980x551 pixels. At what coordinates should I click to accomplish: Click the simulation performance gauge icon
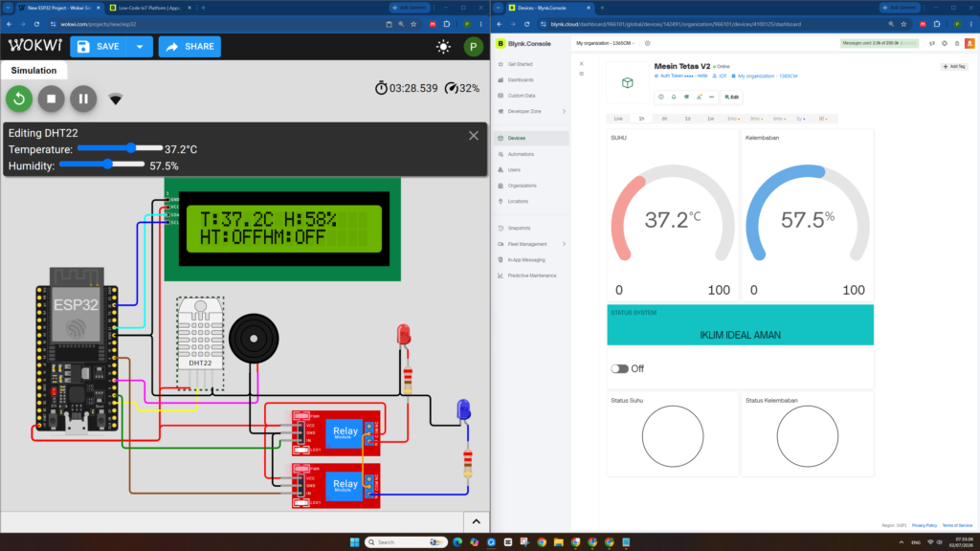click(x=451, y=89)
